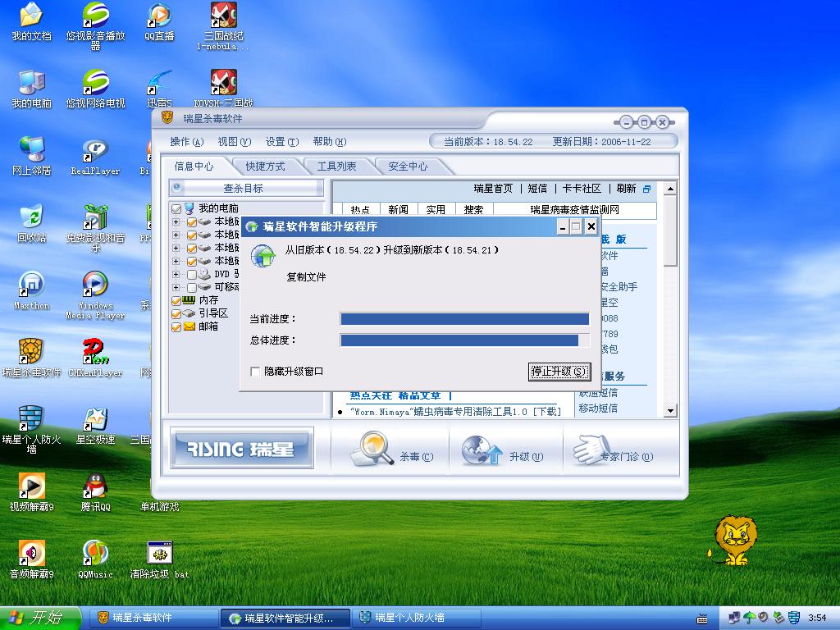840x630 pixels.
Task: Click the RISING 瑞星 logo banner
Action: pos(242,448)
